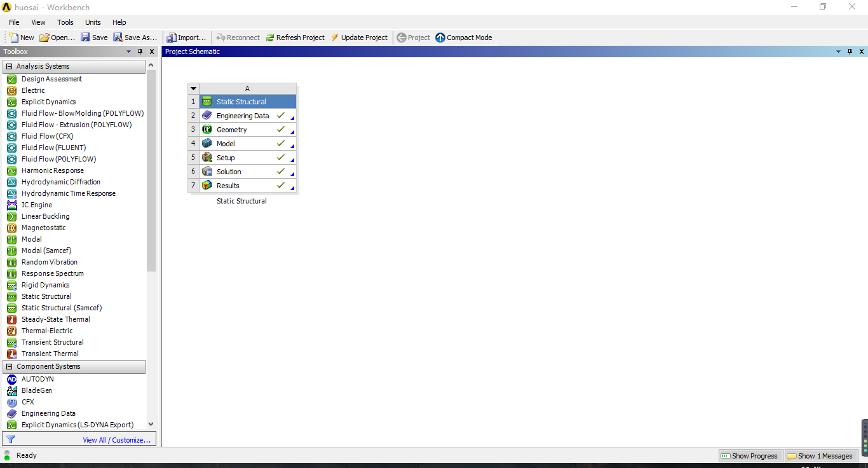
Task: Pin the Toolbox pane
Action: click(140, 52)
